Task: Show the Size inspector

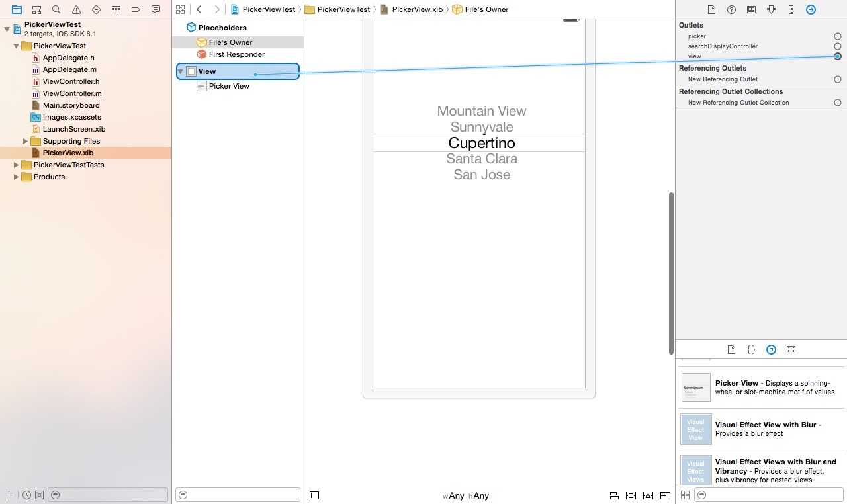Action: pyautogui.click(x=791, y=9)
